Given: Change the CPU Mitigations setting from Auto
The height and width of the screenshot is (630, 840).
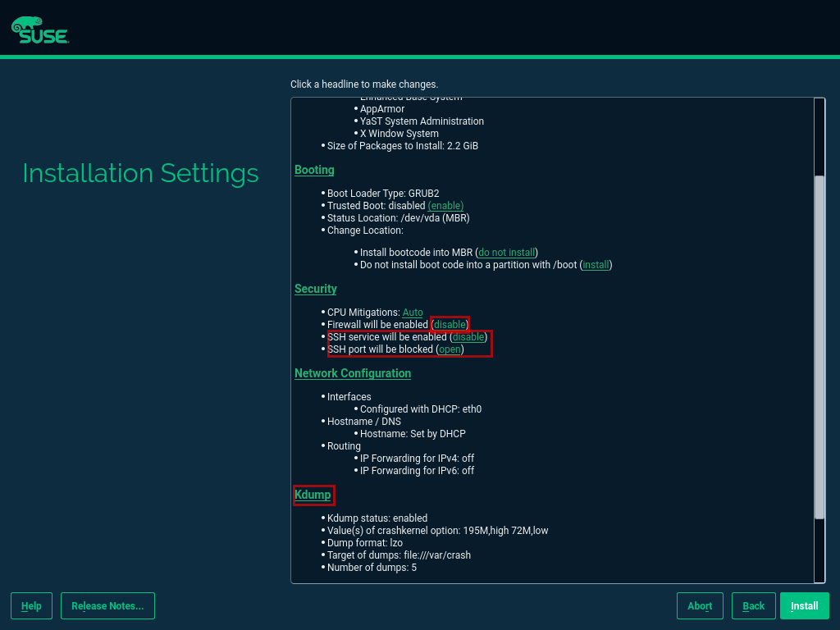Looking at the screenshot, I should pyautogui.click(x=413, y=312).
